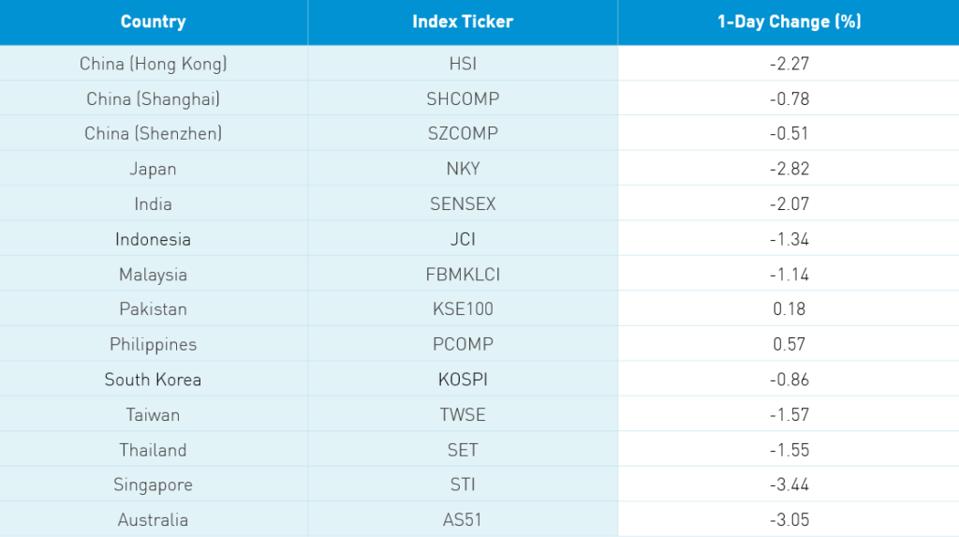Screen dimensions: 959x537
Task: Select the KOSPI ticker cell
Action: [x=462, y=379]
